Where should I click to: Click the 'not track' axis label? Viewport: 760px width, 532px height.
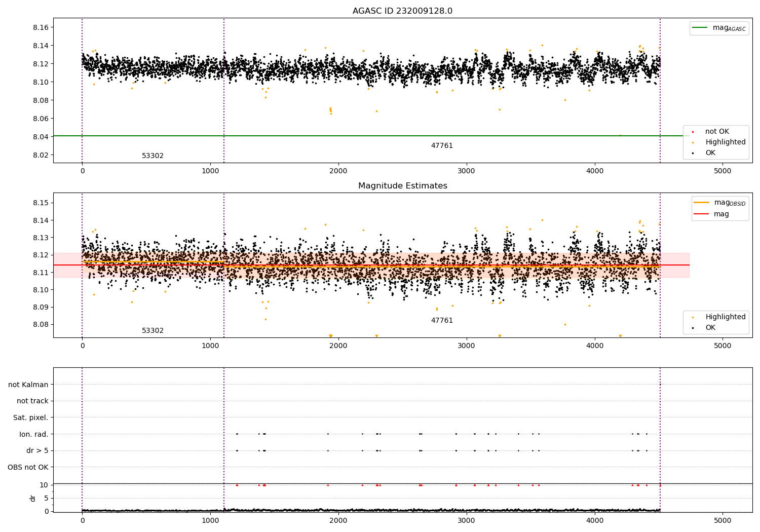point(33,401)
